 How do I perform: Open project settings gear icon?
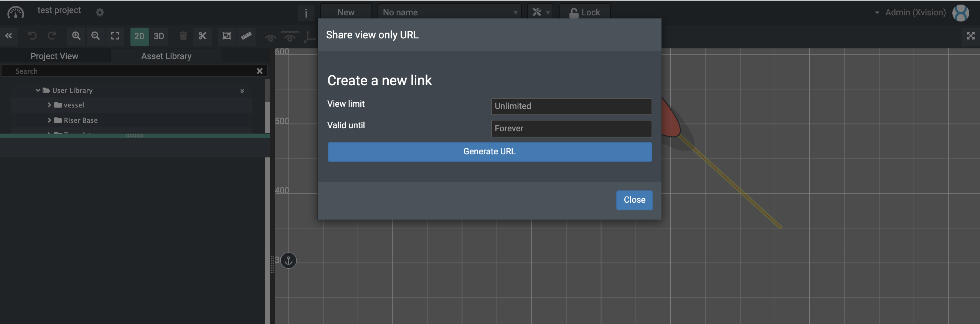[x=100, y=12]
